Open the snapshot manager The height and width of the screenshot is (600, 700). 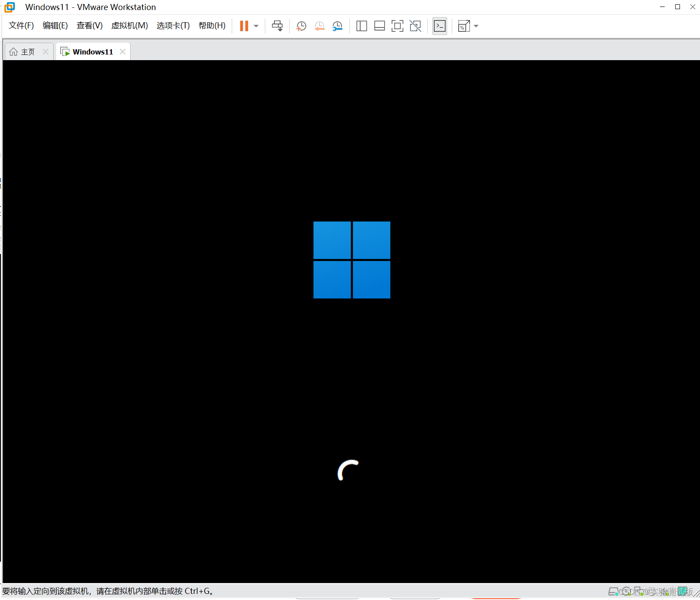[x=337, y=26]
